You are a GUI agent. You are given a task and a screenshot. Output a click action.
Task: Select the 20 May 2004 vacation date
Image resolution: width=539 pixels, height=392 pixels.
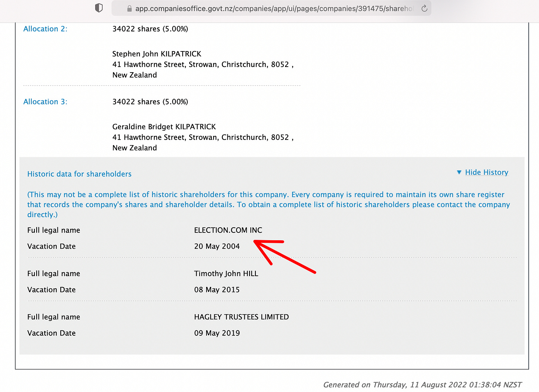click(x=217, y=247)
